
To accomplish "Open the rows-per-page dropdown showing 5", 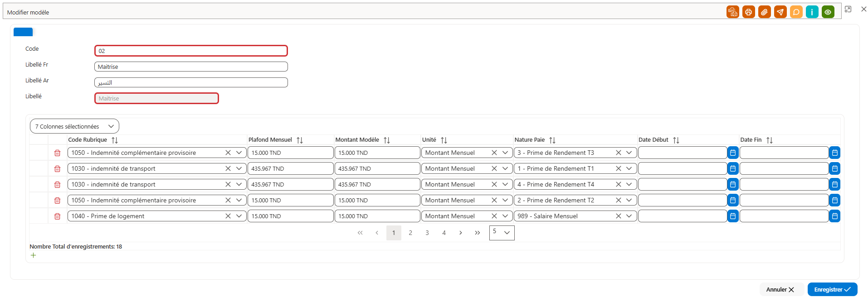I will click(502, 233).
